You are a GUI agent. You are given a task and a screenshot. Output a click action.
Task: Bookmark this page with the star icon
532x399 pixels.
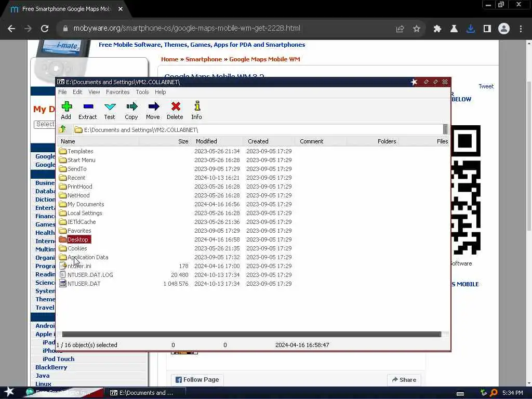coord(416,29)
